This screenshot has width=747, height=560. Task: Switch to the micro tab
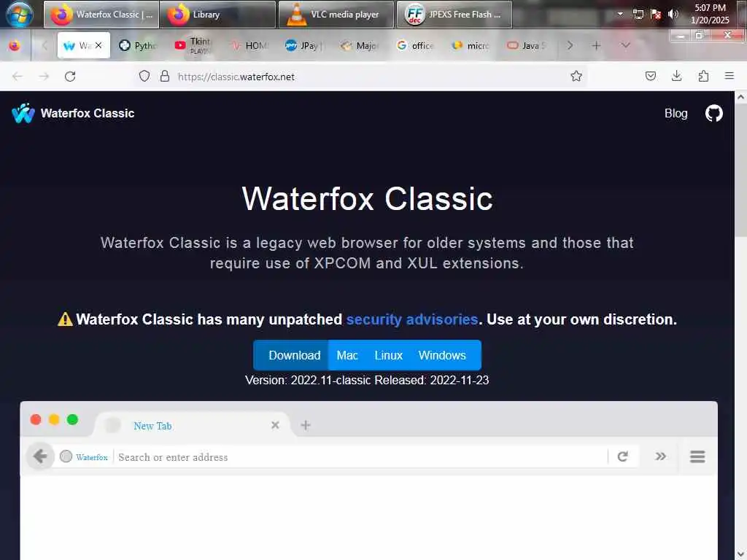point(471,45)
